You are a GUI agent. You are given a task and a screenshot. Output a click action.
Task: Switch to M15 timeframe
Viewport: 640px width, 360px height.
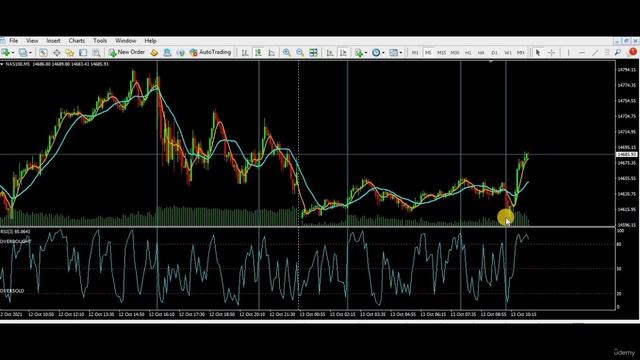[x=441, y=53]
